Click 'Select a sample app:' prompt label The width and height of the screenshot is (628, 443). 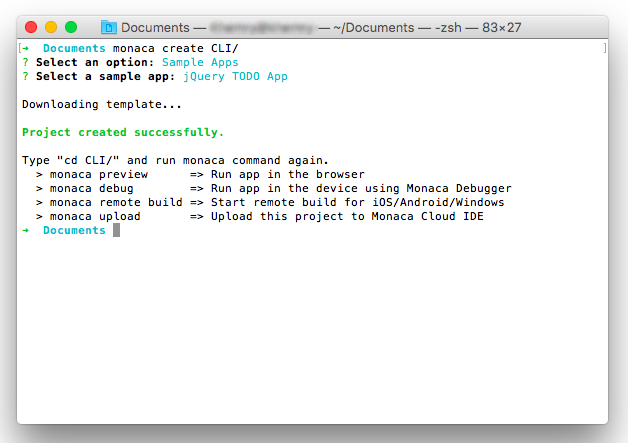(105, 77)
